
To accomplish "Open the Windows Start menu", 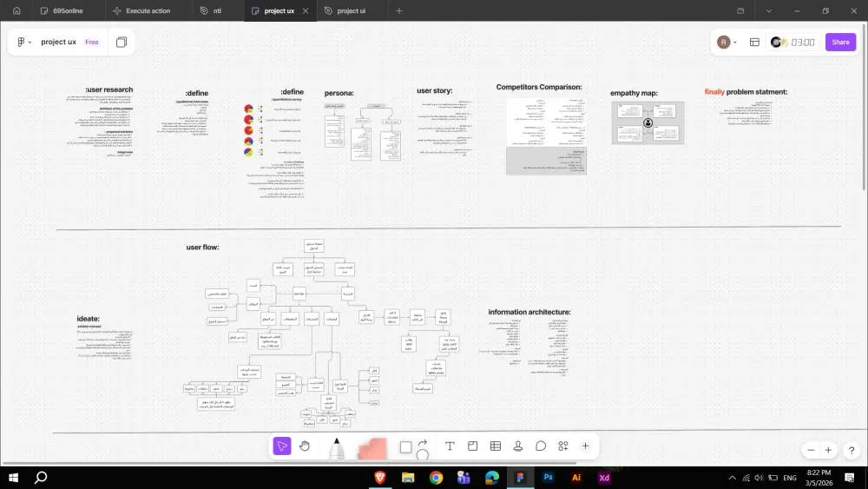I will [x=13, y=478].
